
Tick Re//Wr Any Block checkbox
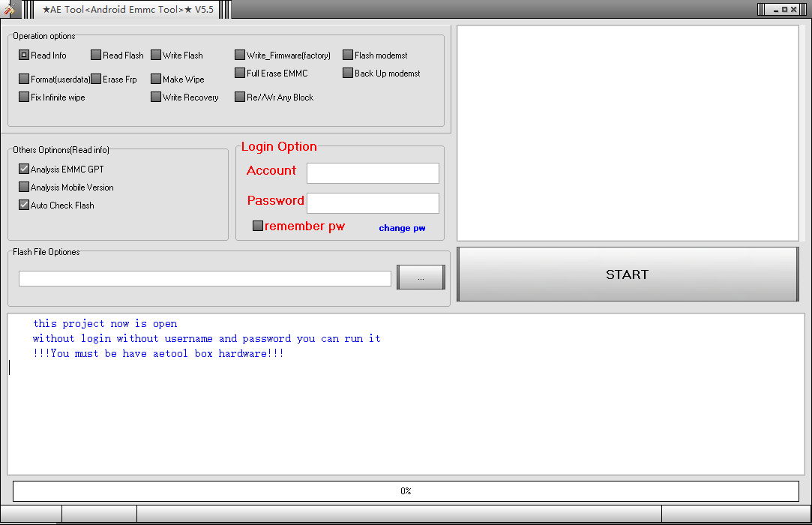click(240, 97)
